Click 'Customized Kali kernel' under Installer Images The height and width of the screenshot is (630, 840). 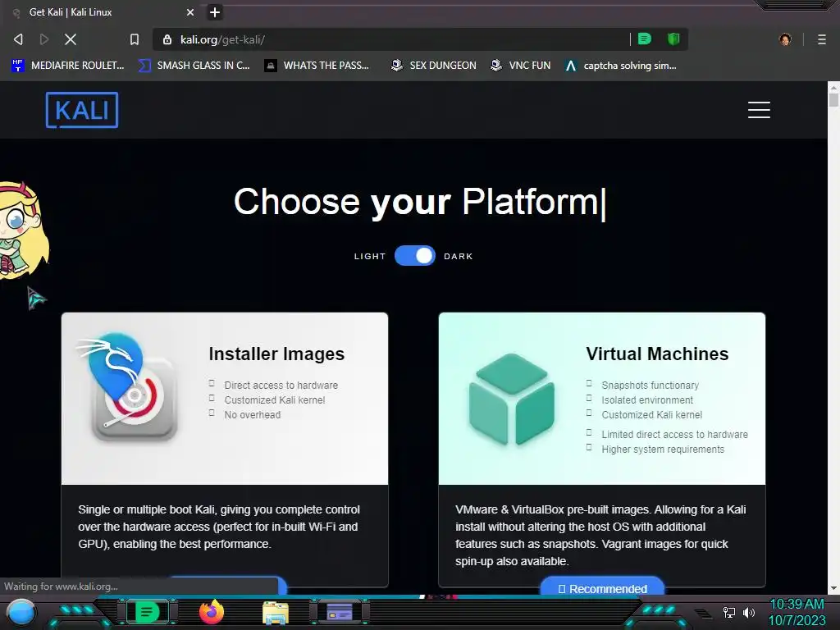click(274, 399)
